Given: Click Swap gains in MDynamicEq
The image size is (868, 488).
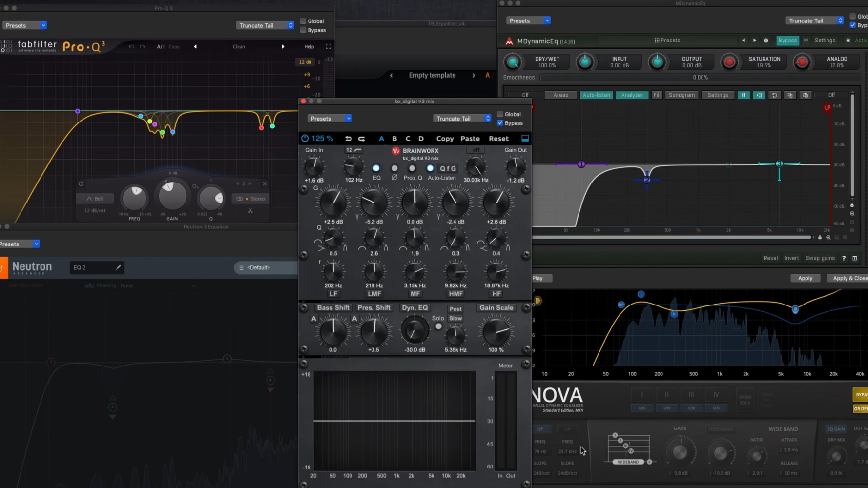Looking at the screenshot, I should (820, 258).
